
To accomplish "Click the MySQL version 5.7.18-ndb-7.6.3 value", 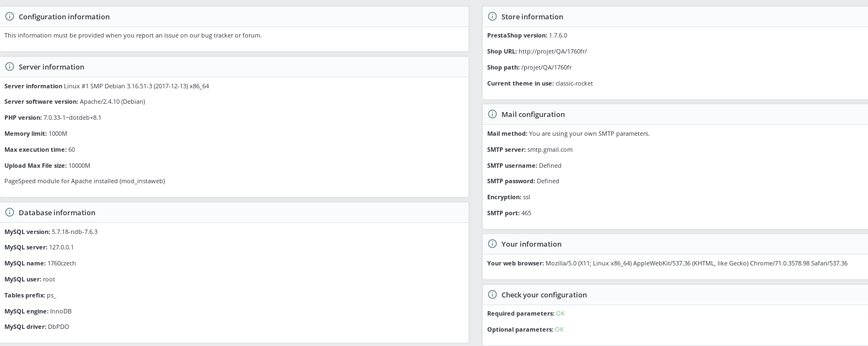I will point(74,232).
